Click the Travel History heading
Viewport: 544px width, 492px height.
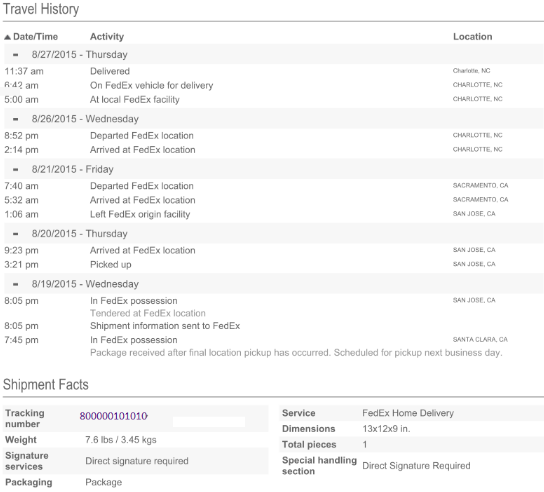point(41,9)
